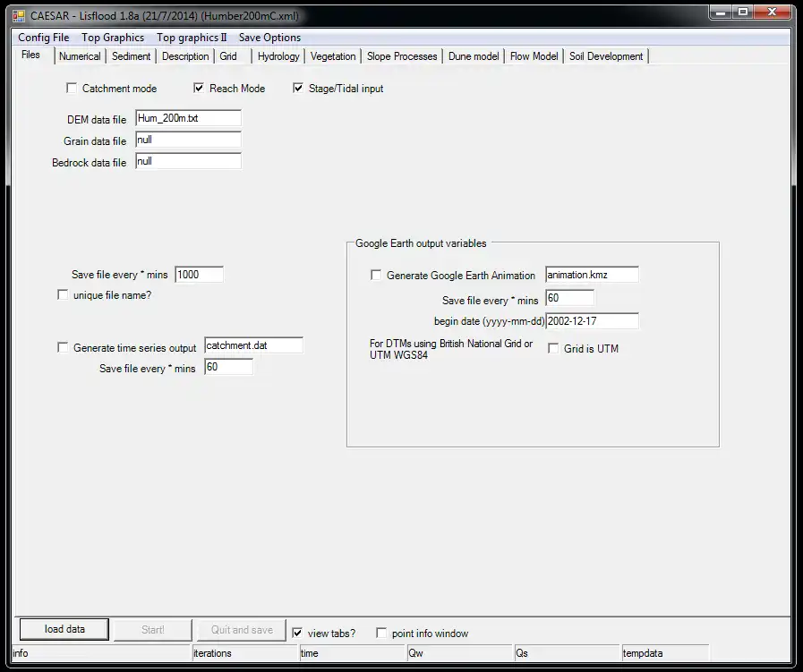The width and height of the screenshot is (803, 672).
Task: Click the tempdata status bar panel
Action: click(666, 653)
